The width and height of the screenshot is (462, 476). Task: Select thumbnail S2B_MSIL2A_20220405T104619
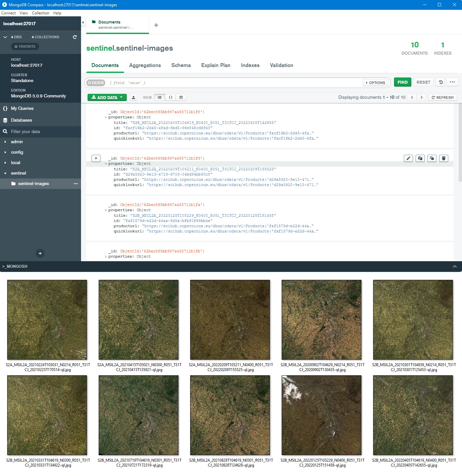pyautogui.click(x=413, y=415)
